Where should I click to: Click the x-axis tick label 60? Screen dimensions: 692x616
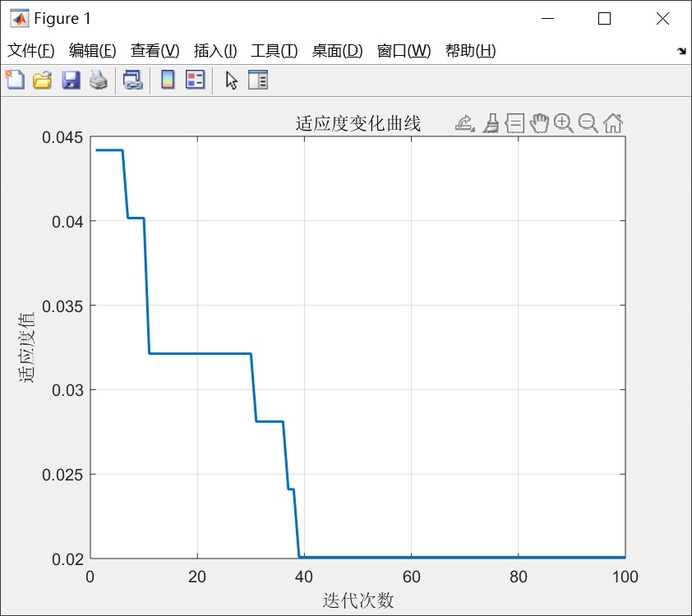411,577
